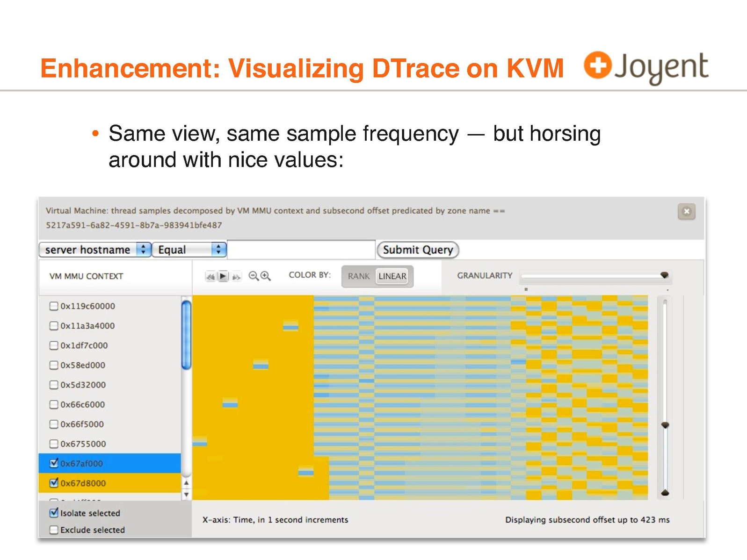
Task: Enable the Exclude selected checkbox
Action: click(x=54, y=530)
